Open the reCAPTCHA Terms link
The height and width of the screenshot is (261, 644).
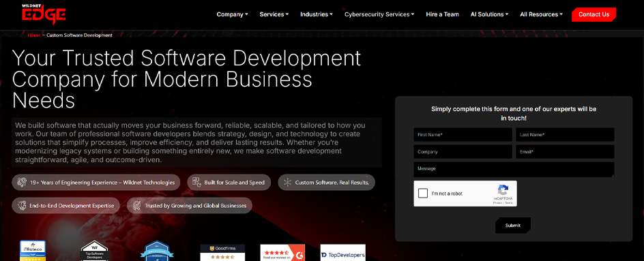[508, 202]
